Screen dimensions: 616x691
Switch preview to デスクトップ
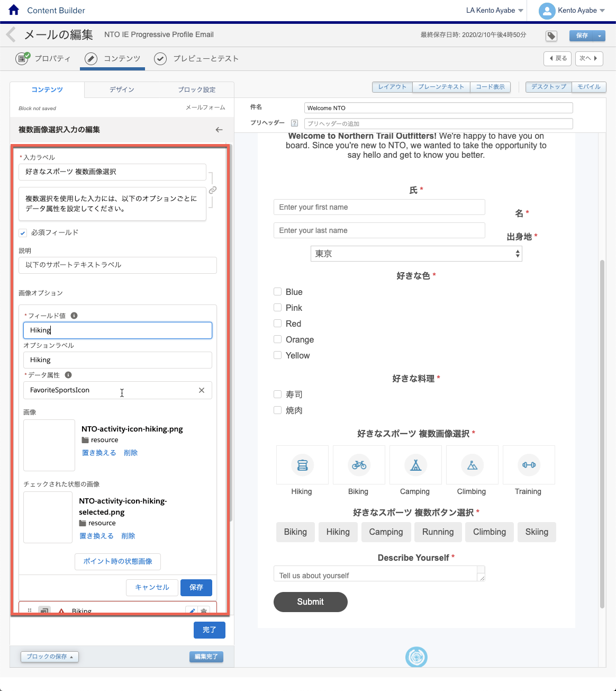549,87
